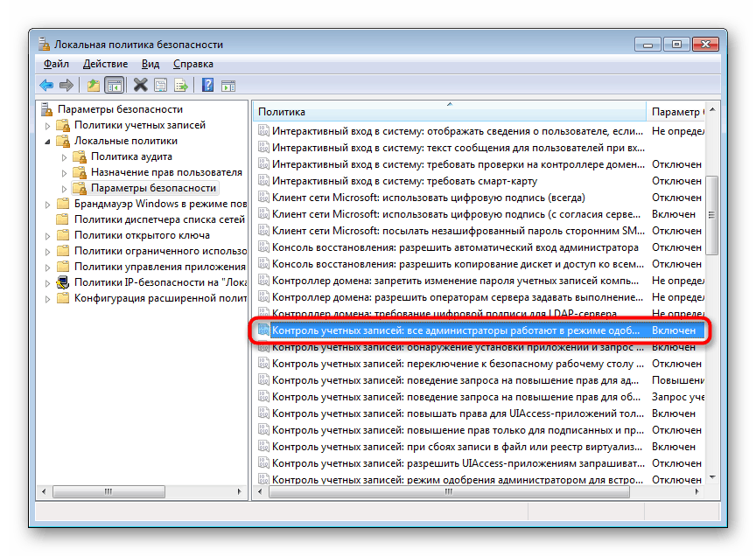Image resolution: width=756 pixels, height=556 pixels.
Task: Collapse the Локальные политики tree node
Action: [46, 140]
